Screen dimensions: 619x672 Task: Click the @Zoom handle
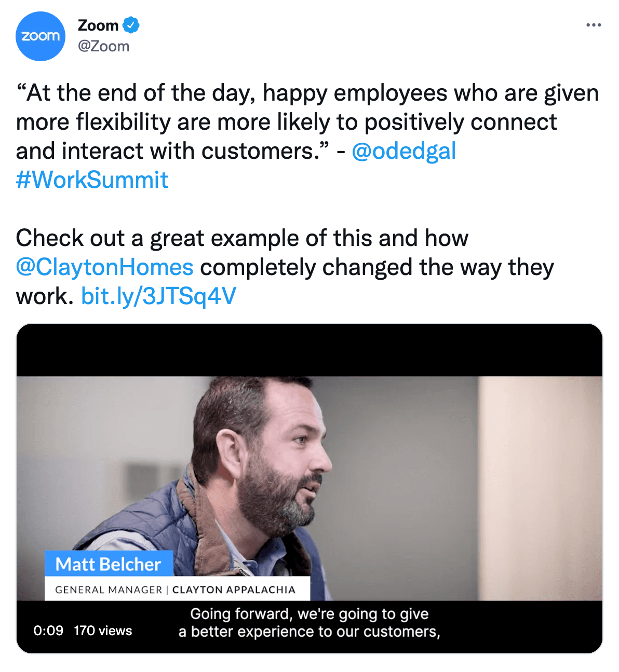click(x=103, y=46)
